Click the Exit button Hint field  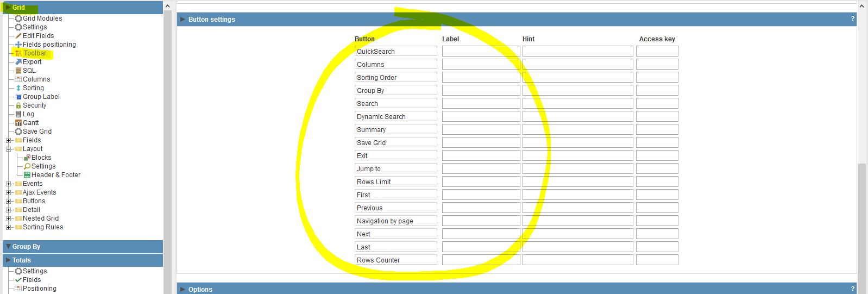[x=577, y=155]
